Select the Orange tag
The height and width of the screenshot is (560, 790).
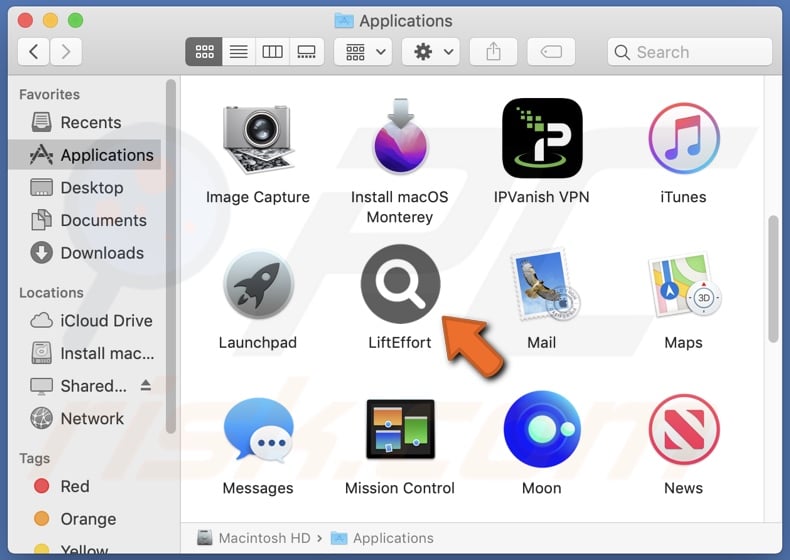click(85, 519)
